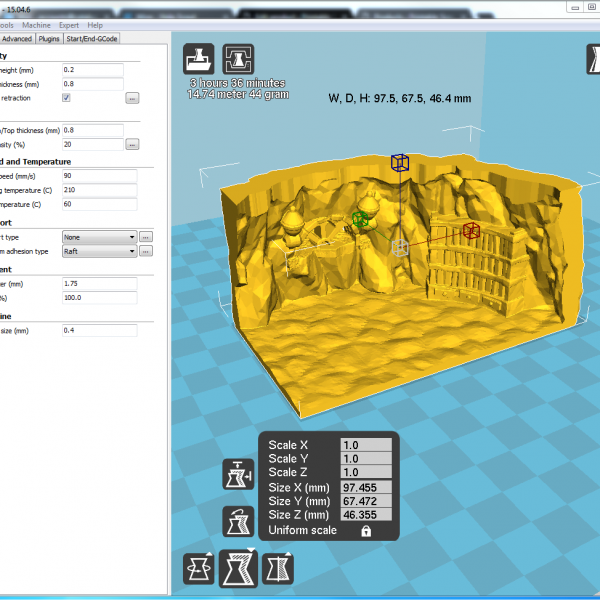The width and height of the screenshot is (600, 600).
Task: Click the nozzle size field 0.4
Action: [x=99, y=330]
